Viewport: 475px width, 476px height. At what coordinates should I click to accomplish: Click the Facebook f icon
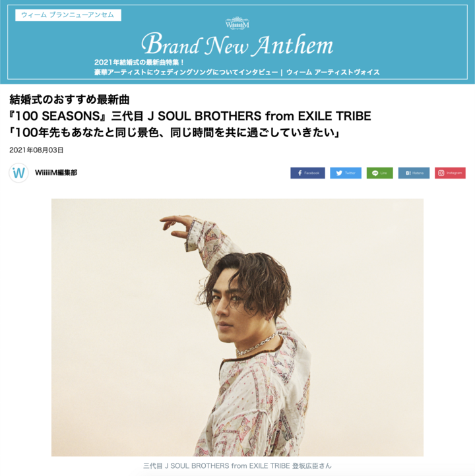pyautogui.click(x=300, y=173)
